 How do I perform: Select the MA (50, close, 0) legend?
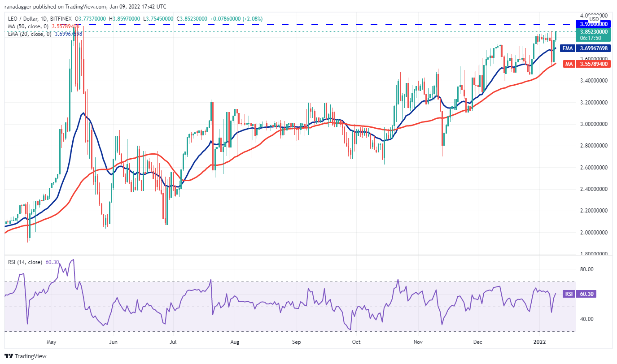coord(30,26)
